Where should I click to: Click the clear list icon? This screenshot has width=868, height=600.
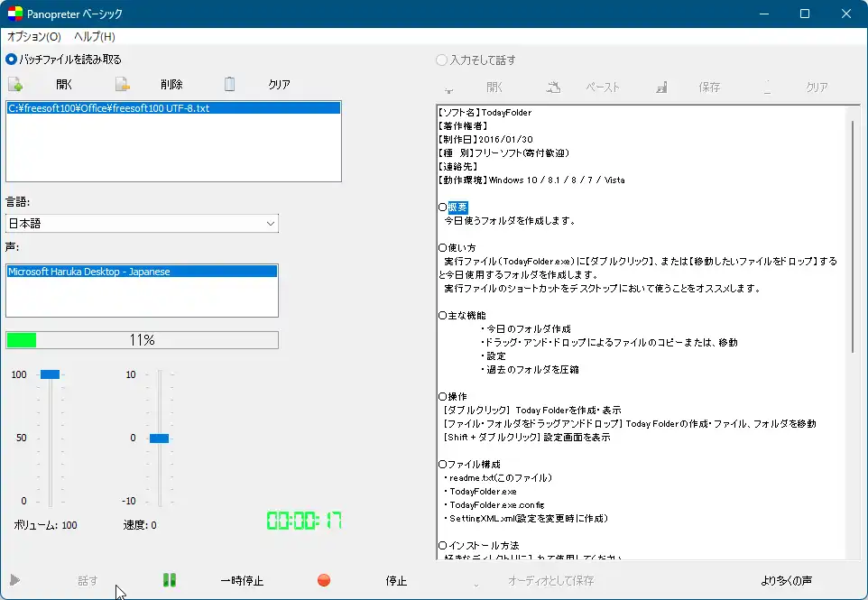point(229,85)
